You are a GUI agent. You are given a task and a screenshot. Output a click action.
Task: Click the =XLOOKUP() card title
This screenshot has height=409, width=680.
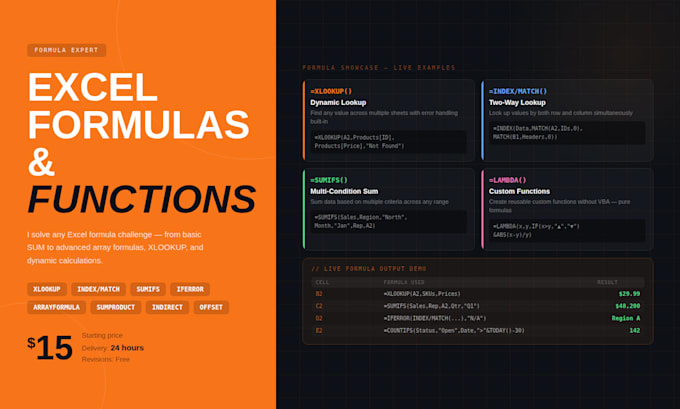(x=331, y=92)
